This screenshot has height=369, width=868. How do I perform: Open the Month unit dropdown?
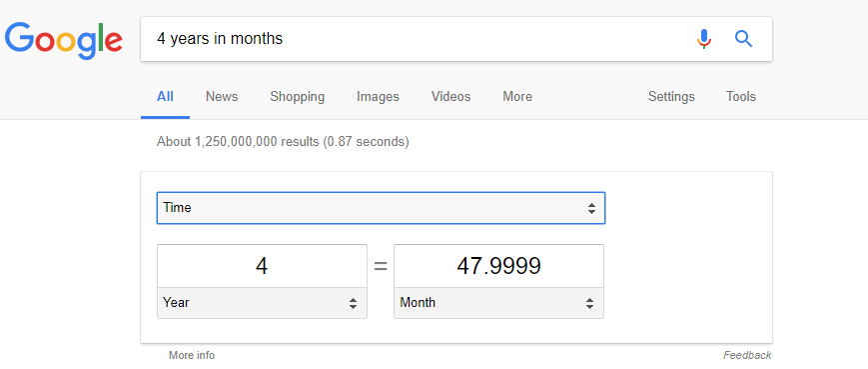pyautogui.click(x=498, y=303)
